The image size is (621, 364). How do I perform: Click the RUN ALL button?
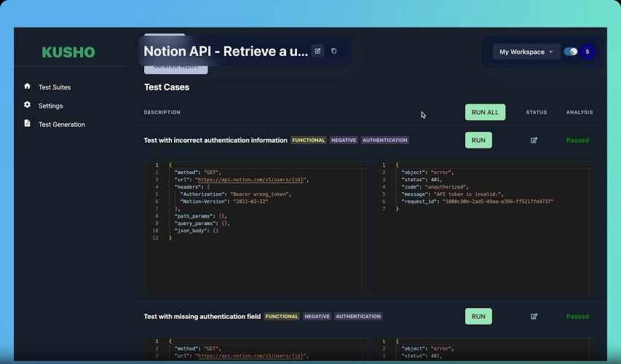pos(485,112)
